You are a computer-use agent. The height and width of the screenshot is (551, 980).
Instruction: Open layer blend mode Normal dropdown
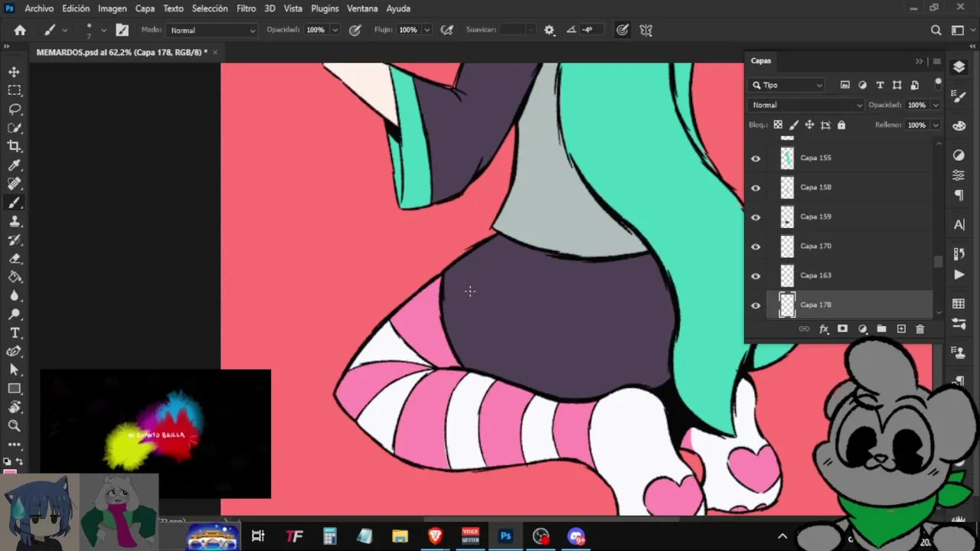point(806,105)
